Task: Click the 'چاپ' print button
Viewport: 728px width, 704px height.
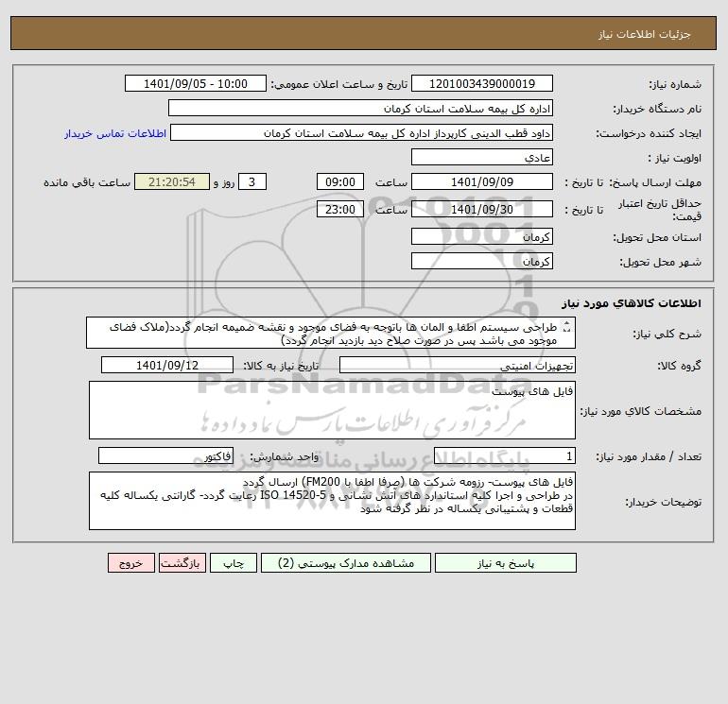Action: click(234, 563)
